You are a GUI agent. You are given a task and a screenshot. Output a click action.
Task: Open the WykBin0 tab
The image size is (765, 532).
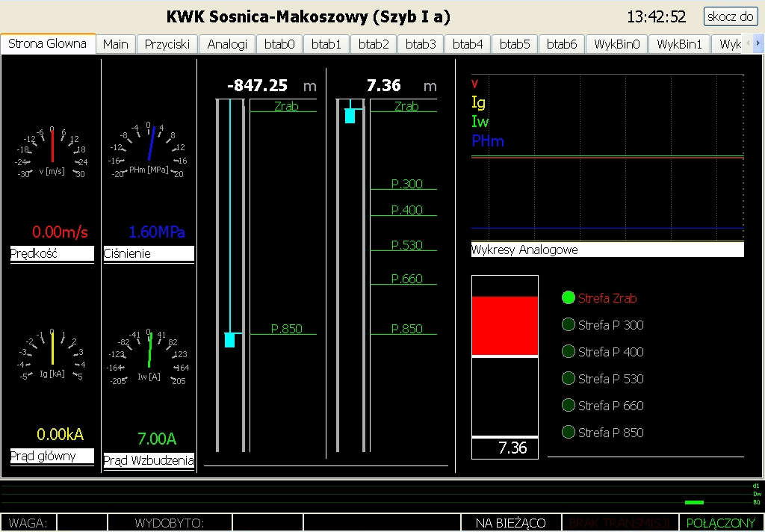coord(616,44)
